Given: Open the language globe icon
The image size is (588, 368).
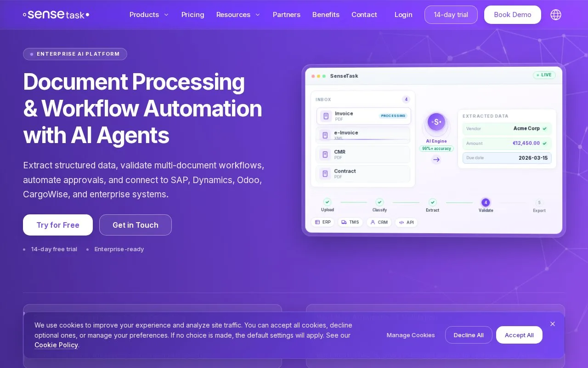Looking at the screenshot, I should tap(556, 15).
